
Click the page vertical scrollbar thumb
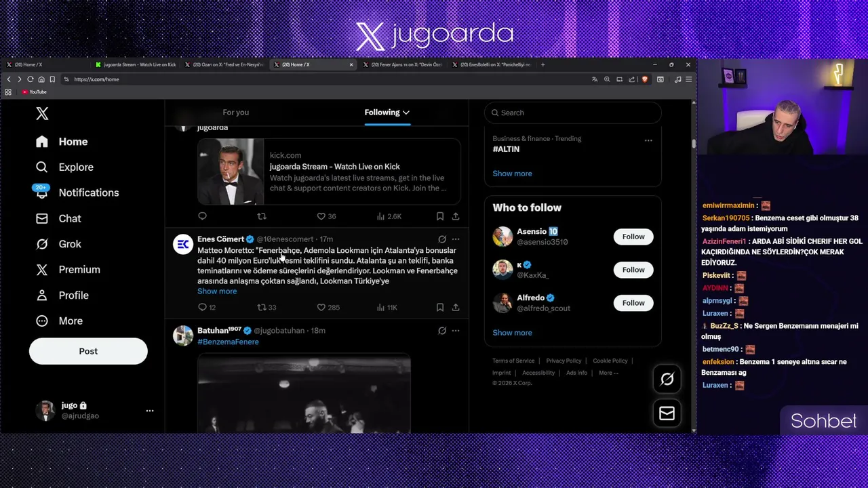(693, 144)
